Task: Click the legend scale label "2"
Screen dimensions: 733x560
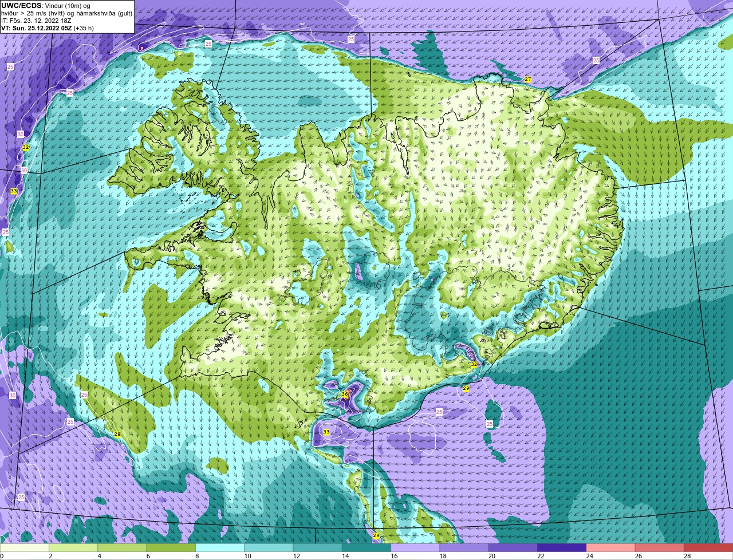Action: (50, 556)
